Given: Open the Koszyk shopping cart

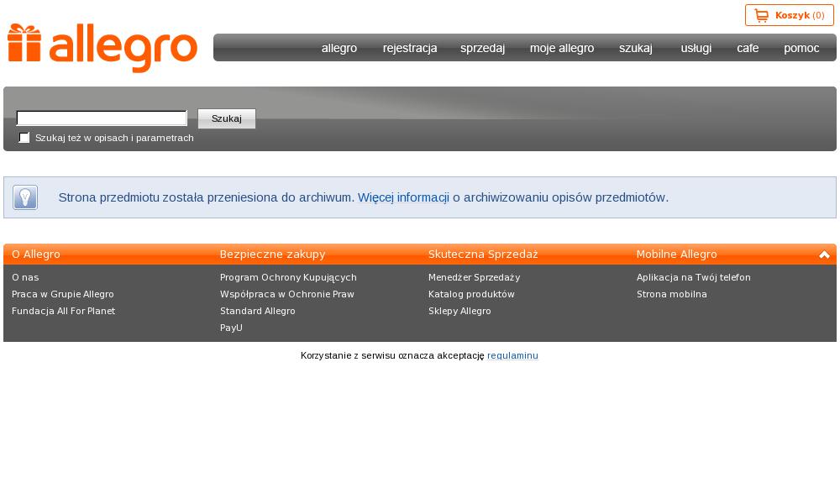Looking at the screenshot, I should 789,15.
